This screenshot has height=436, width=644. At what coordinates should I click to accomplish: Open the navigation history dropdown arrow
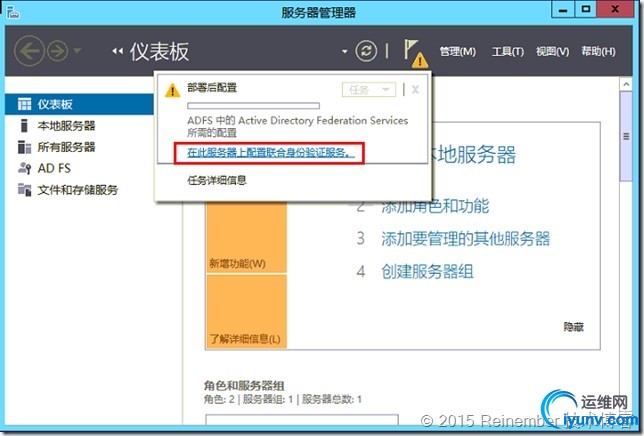[x=77, y=51]
